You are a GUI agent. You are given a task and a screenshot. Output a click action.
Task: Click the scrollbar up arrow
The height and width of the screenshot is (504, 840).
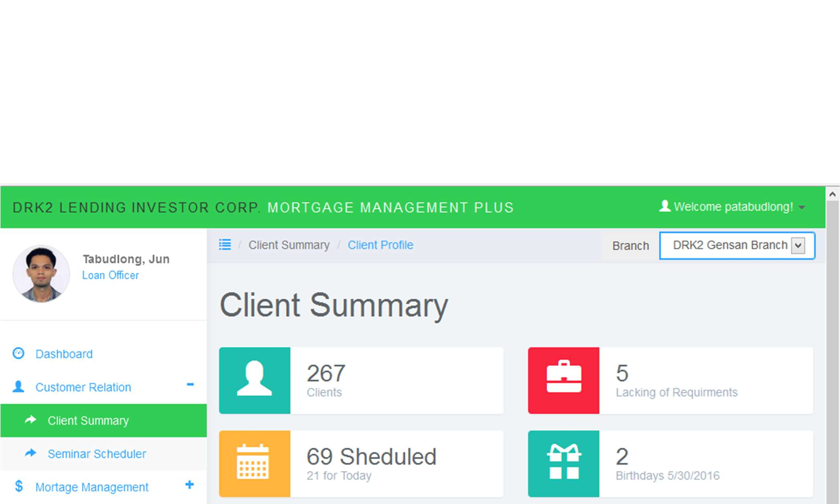832,194
